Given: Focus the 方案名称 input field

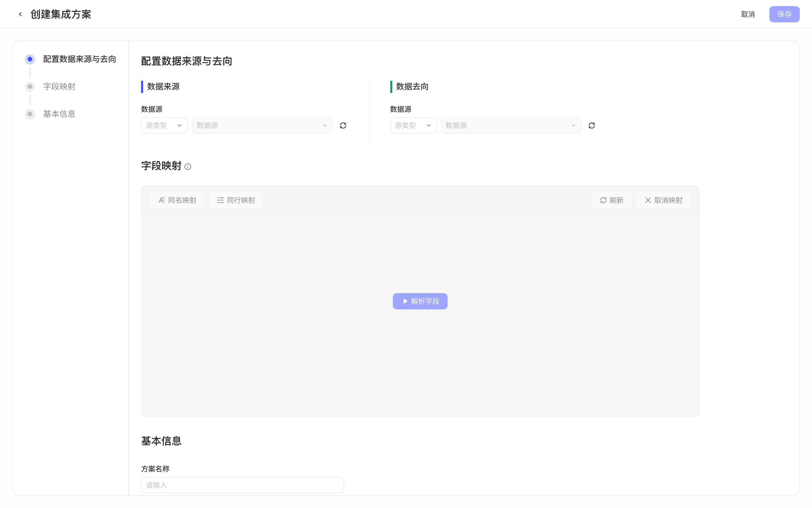Looking at the screenshot, I should [x=242, y=485].
